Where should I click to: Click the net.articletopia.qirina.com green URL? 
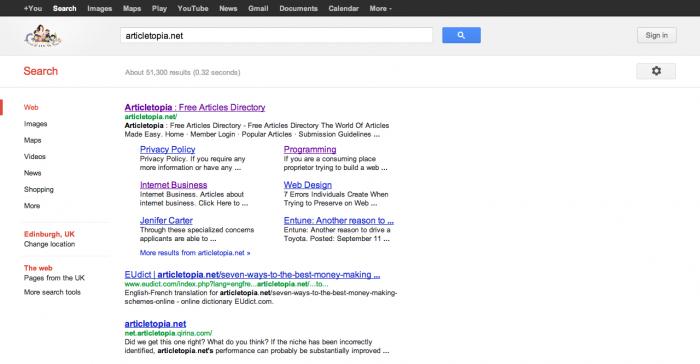(168, 333)
